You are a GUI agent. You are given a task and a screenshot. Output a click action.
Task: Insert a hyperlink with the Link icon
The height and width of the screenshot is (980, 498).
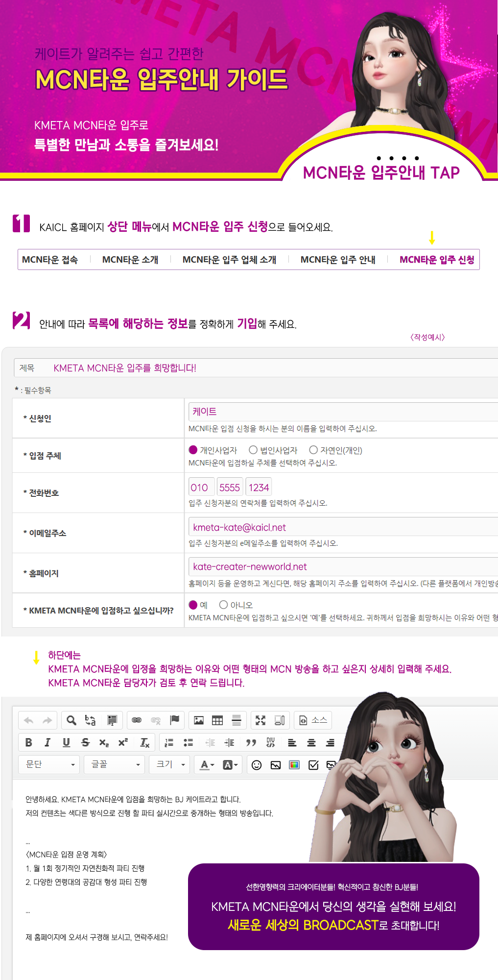pos(137,720)
